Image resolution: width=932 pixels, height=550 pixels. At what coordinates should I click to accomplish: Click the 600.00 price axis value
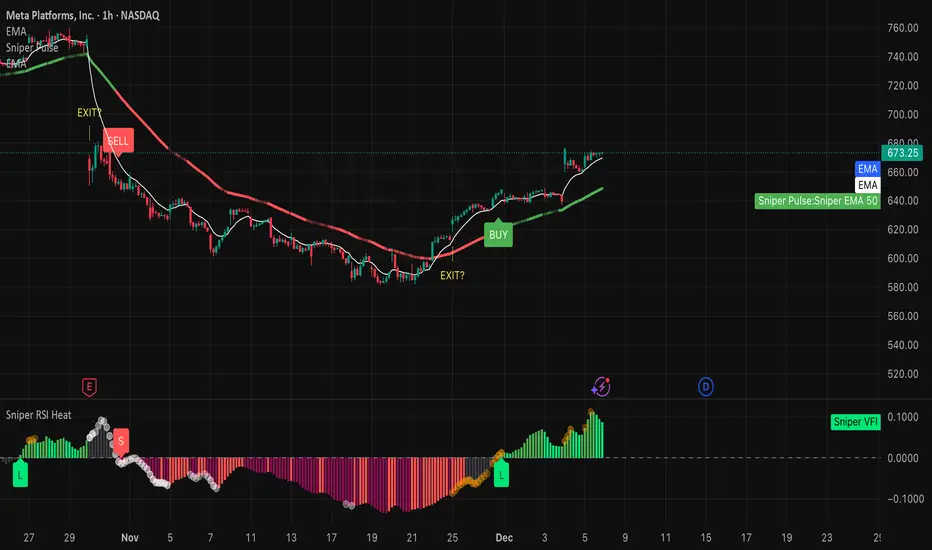point(902,259)
